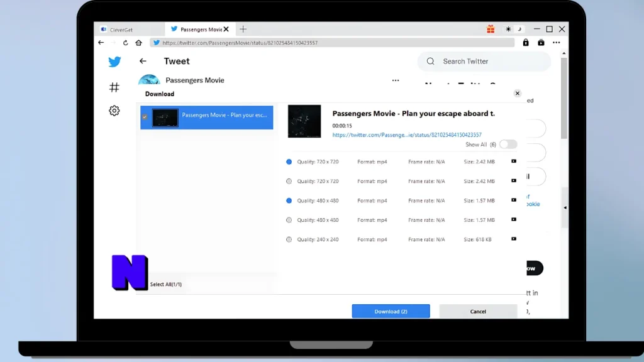The width and height of the screenshot is (644, 362).
Task: Click video icon on first 720 x 720 row
Action: click(x=514, y=162)
